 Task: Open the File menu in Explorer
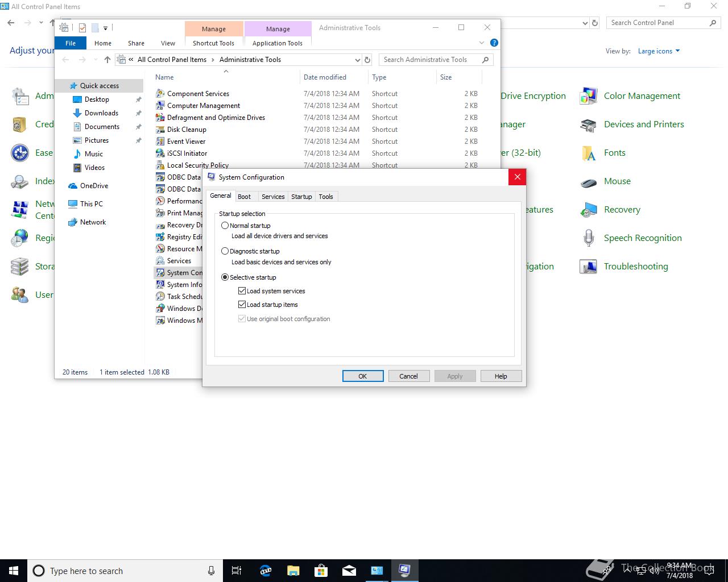pyautogui.click(x=71, y=43)
